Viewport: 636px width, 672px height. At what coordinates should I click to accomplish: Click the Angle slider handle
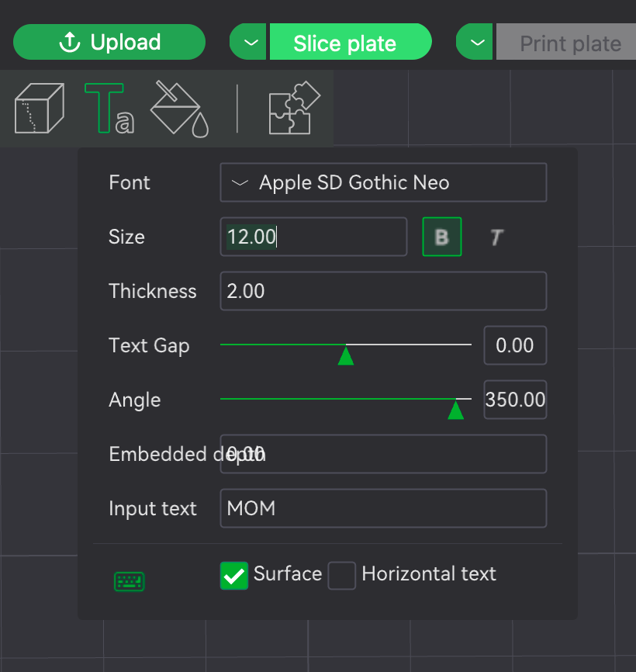[x=455, y=410]
